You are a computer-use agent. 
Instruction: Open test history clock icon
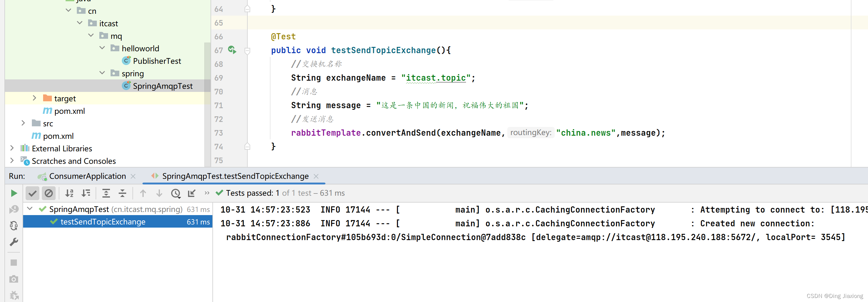click(x=176, y=193)
